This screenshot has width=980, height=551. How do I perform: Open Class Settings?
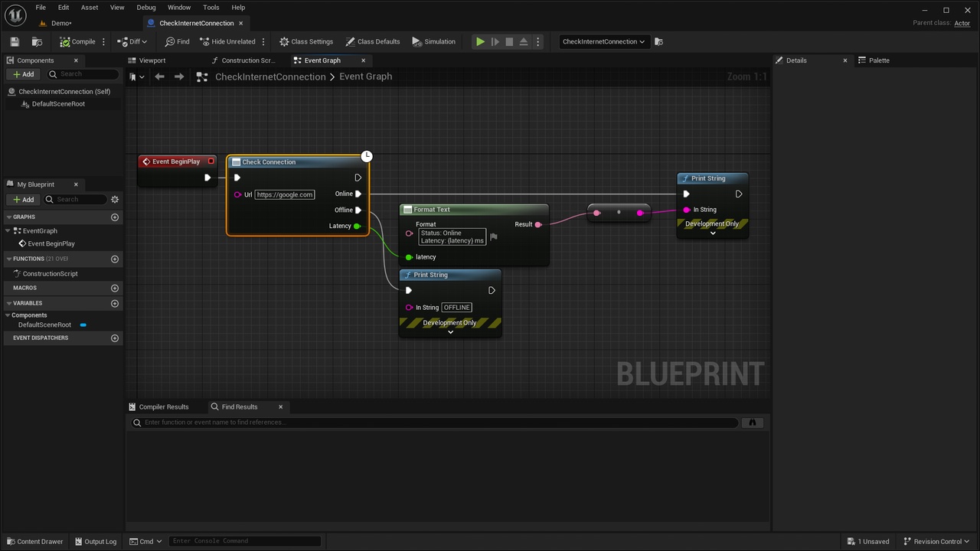click(x=306, y=41)
